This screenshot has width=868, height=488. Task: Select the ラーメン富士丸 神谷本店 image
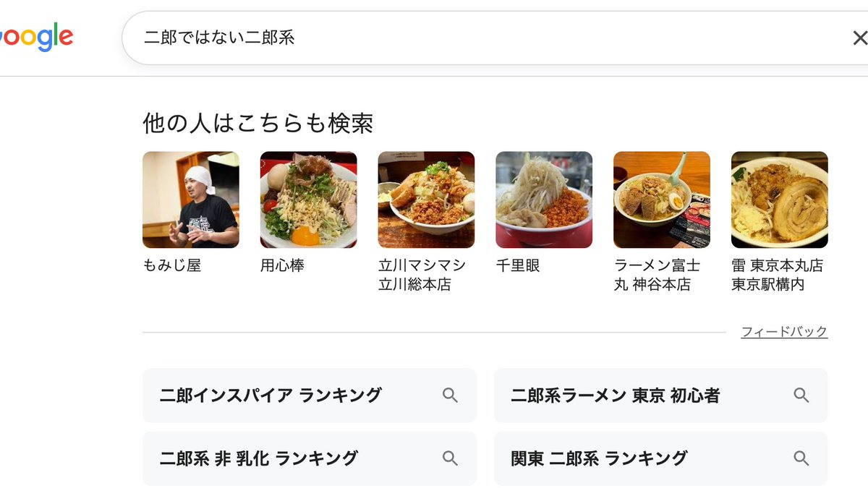(x=662, y=200)
